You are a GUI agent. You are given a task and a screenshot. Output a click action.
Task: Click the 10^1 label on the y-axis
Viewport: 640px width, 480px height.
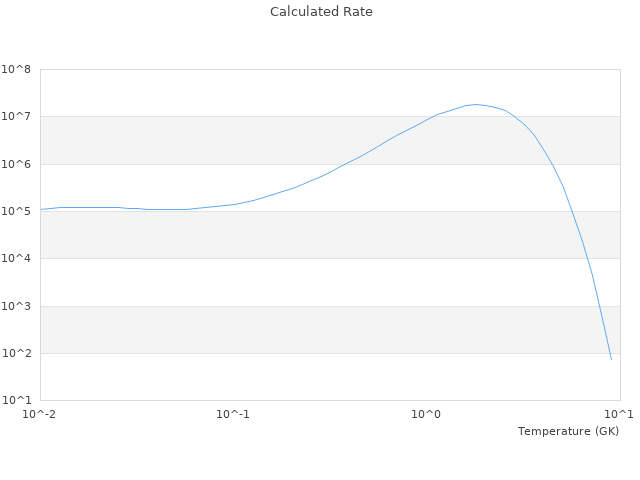point(16,401)
